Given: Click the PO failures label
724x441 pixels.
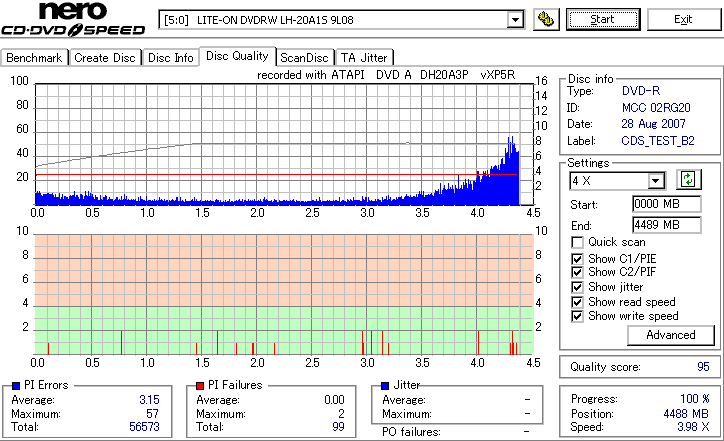Looking at the screenshot, I should point(411,432).
